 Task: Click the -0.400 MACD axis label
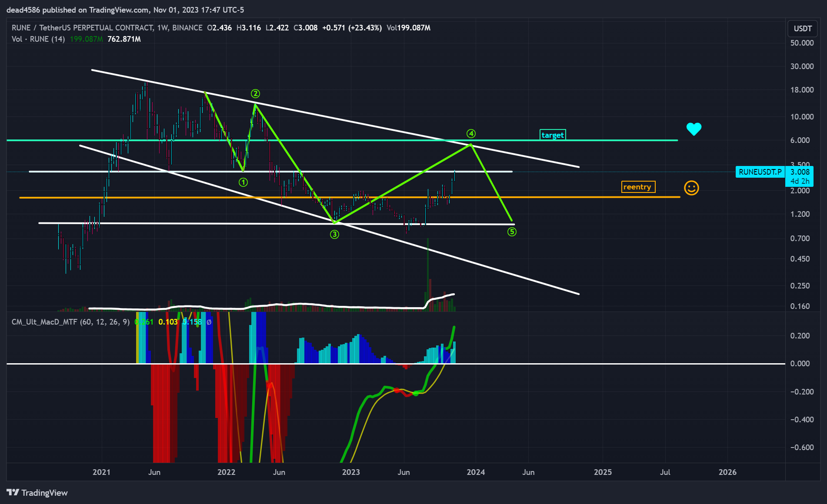pos(802,420)
